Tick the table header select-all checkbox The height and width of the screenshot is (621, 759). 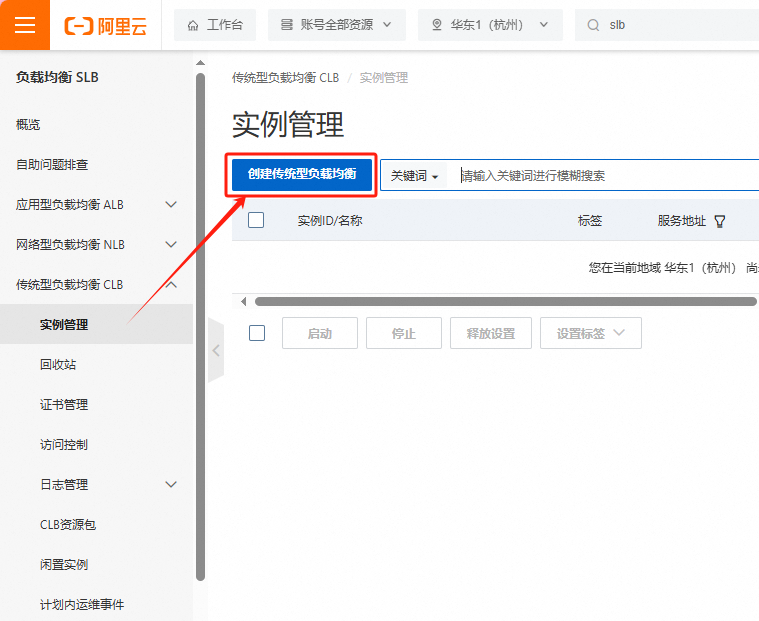coord(256,220)
